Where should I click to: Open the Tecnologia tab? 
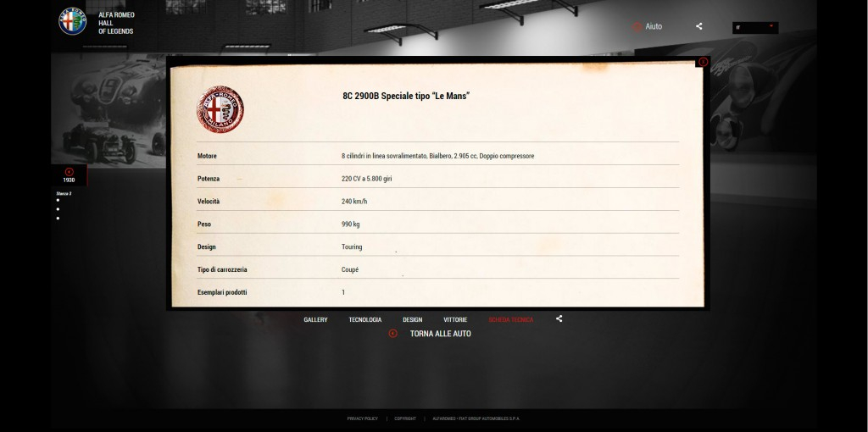(x=364, y=319)
